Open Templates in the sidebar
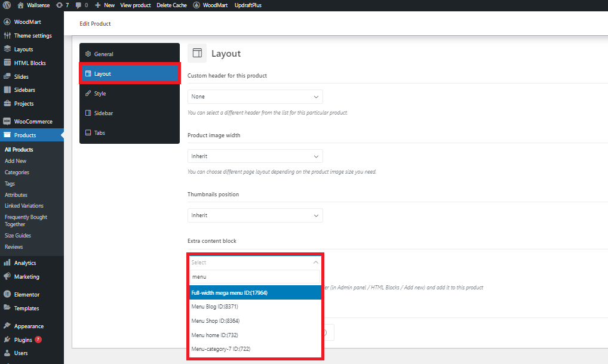Viewport: 608px width, 364px height. tap(32, 309)
